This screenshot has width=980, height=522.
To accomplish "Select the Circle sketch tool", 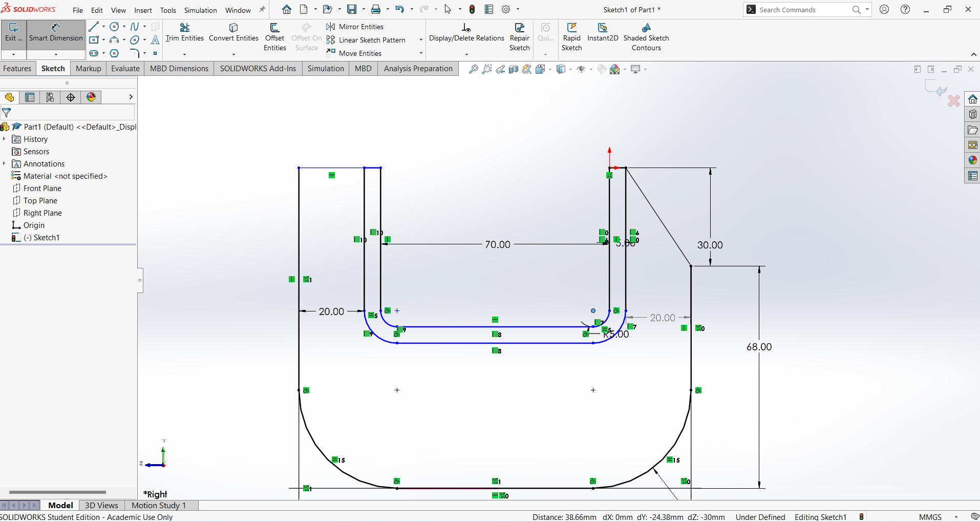I will [x=115, y=27].
